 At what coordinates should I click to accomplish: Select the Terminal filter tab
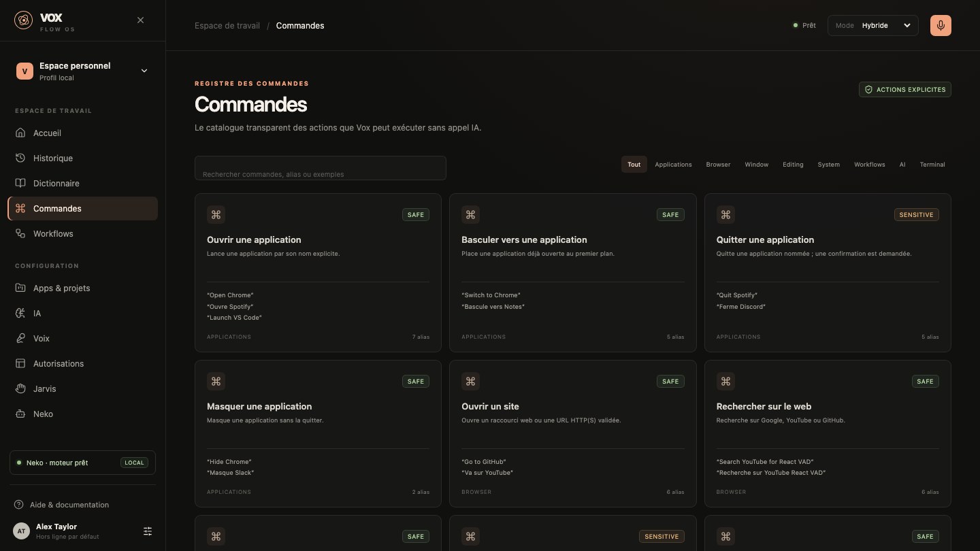click(932, 165)
